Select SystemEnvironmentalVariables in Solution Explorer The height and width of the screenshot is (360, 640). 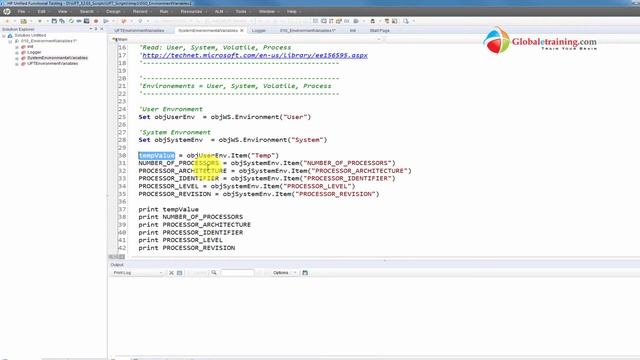pyautogui.click(x=57, y=58)
